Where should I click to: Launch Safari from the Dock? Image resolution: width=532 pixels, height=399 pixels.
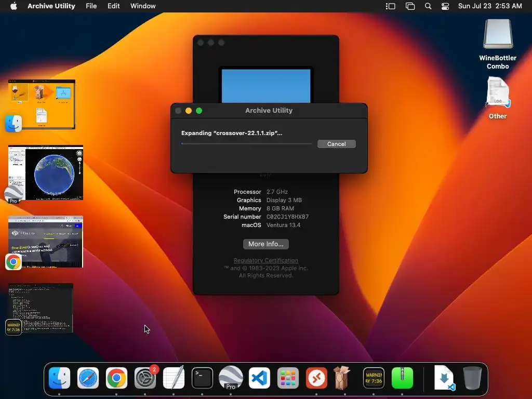click(x=88, y=378)
